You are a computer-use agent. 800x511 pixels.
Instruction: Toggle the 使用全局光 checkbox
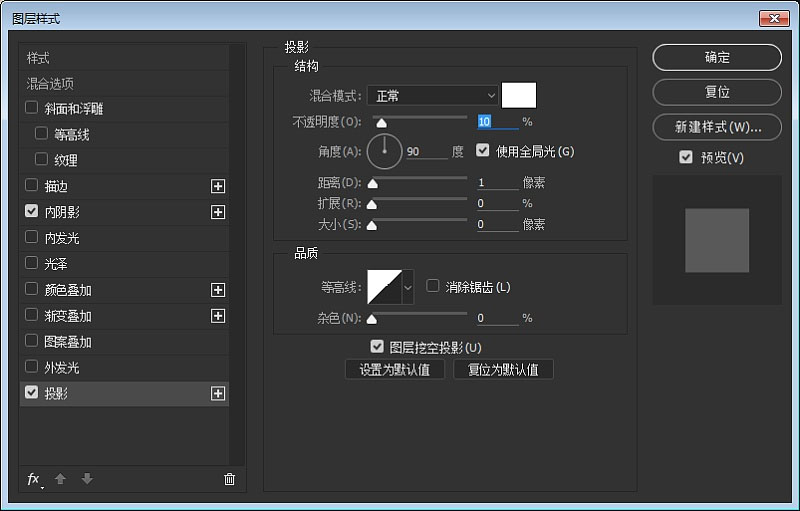click(x=483, y=150)
